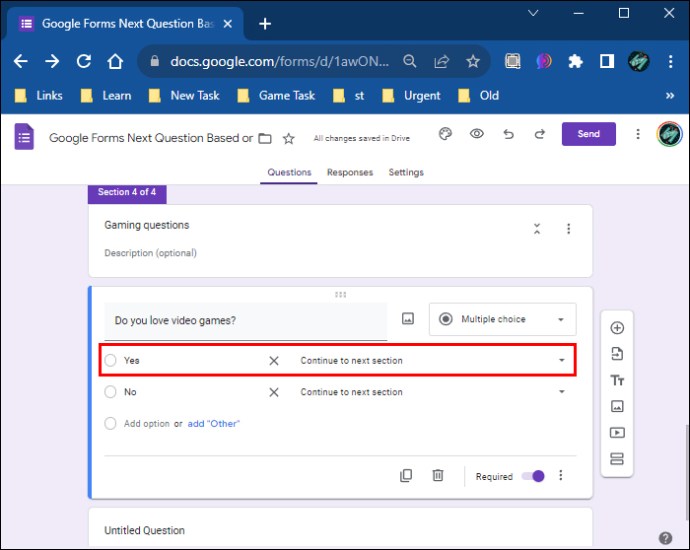690x550 pixels.
Task: Close the Google Forms browser tab
Action: [x=228, y=24]
